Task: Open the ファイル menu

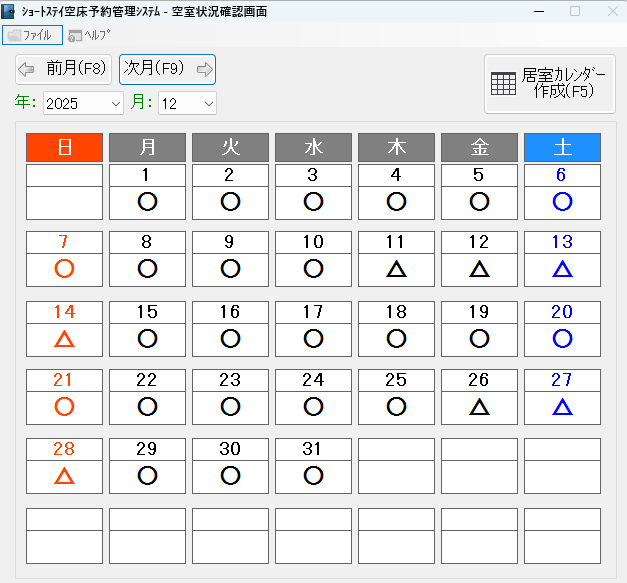Action: [x=33, y=35]
